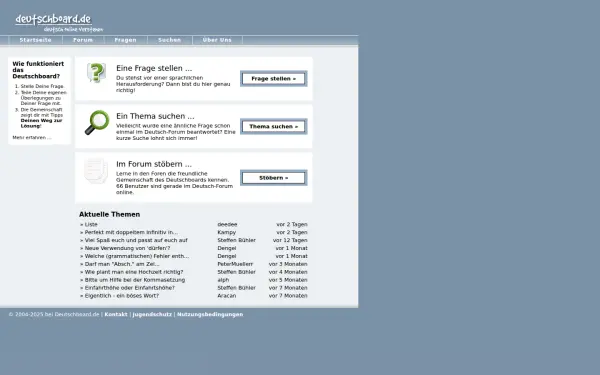This screenshot has width=600, height=375.
Task: Open the Forum menu item
Action: pyautogui.click(x=83, y=40)
